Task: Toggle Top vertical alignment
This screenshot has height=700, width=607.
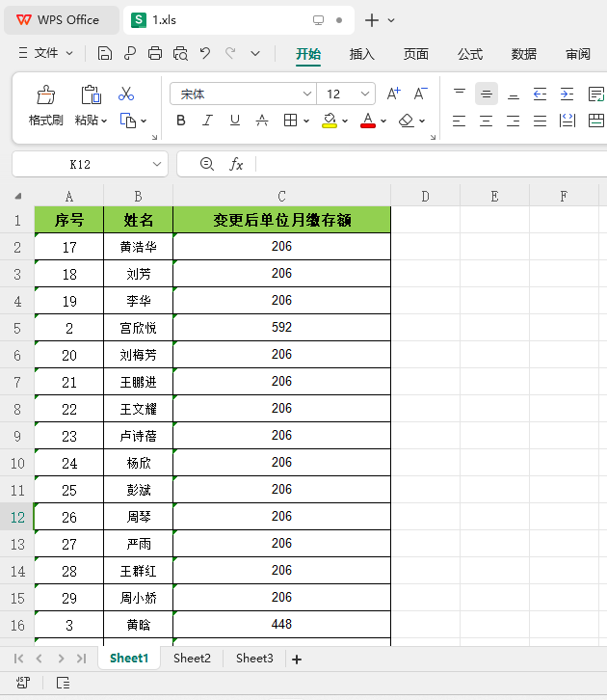Action: (x=460, y=94)
